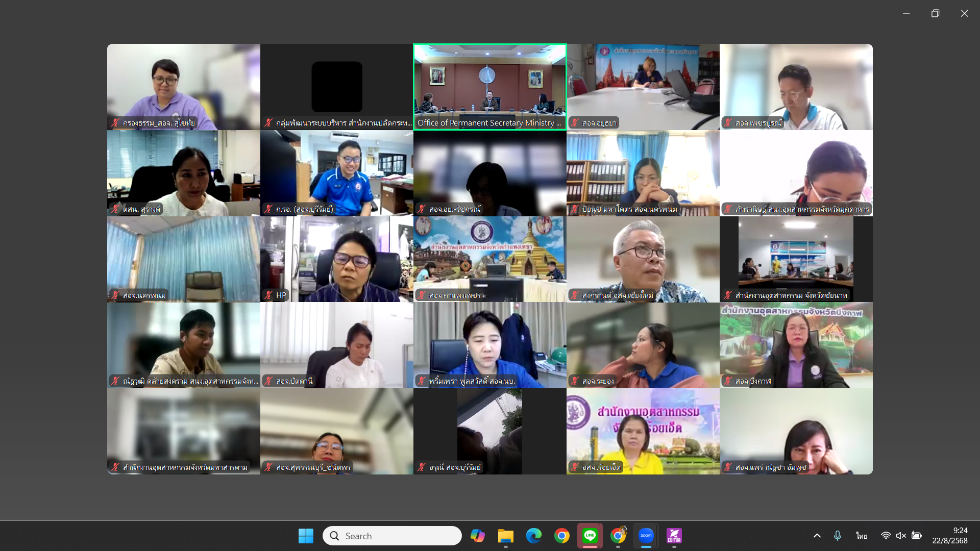Click the microphone icon in system tray
Viewport: 980px width, 551px height.
(838, 536)
